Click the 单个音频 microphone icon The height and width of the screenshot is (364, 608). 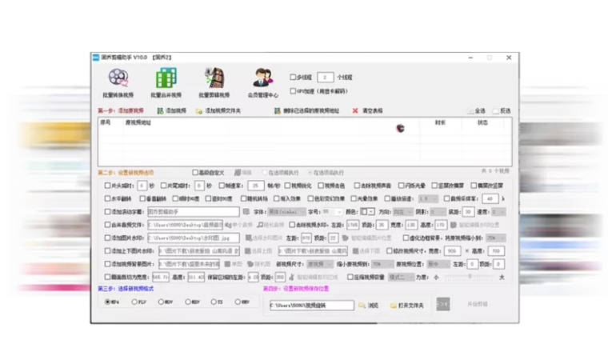pos(228,225)
